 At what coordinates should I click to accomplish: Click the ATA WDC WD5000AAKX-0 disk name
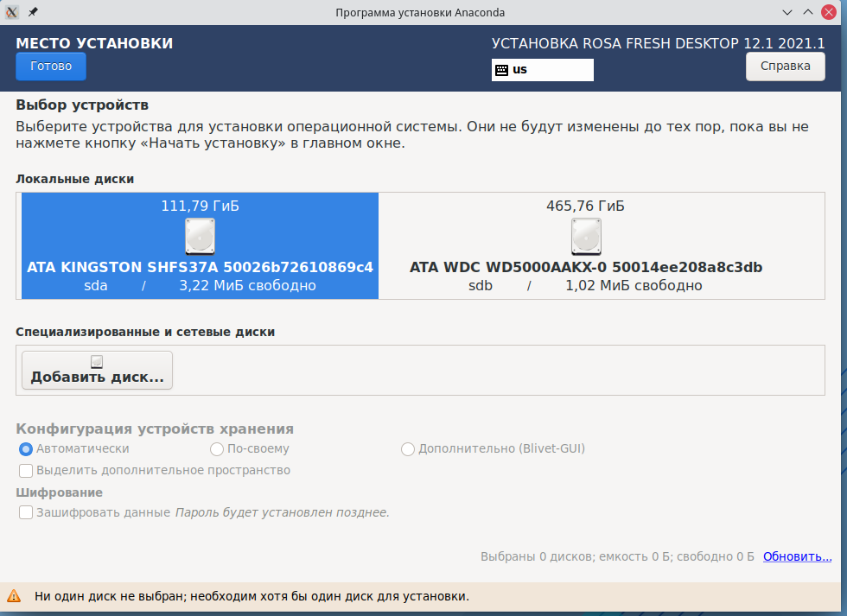pyautogui.click(x=586, y=267)
